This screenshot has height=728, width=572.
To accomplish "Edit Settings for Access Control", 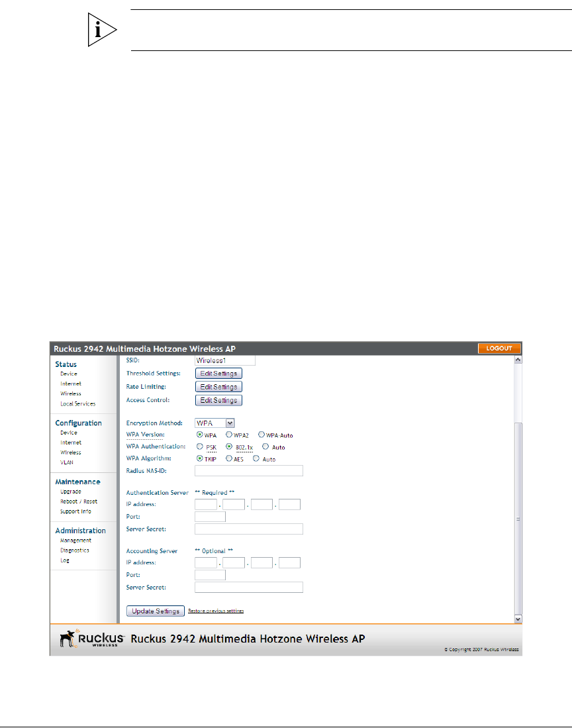I will coord(218,400).
